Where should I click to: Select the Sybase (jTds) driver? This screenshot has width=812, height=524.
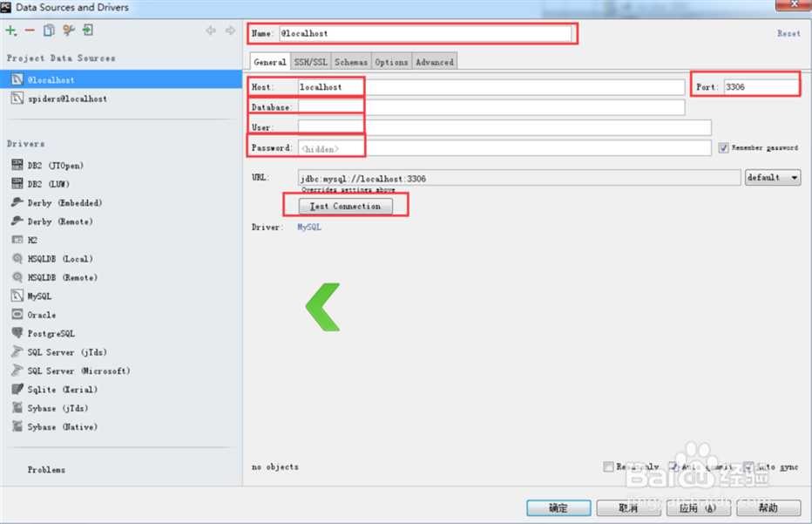(x=58, y=408)
